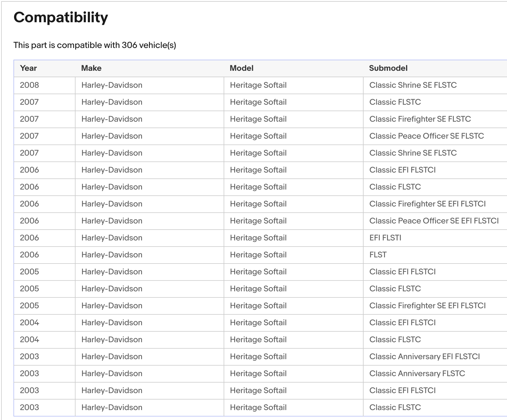Click the 2006 Classic Firefighter SE EFI FLSTCI cell
The height and width of the screenshot is (420, 507).
[427, 204]
